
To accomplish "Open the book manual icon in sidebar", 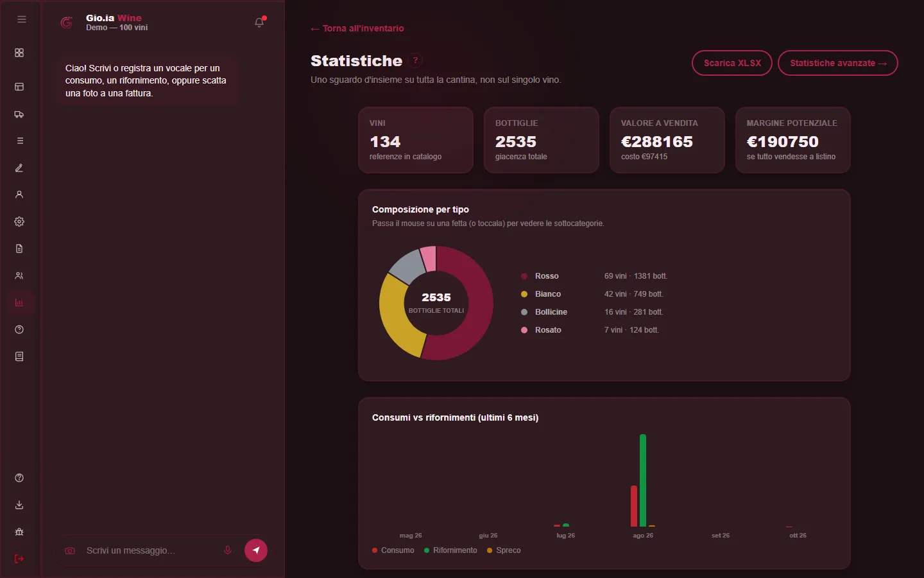I will [x=19, y=356].
